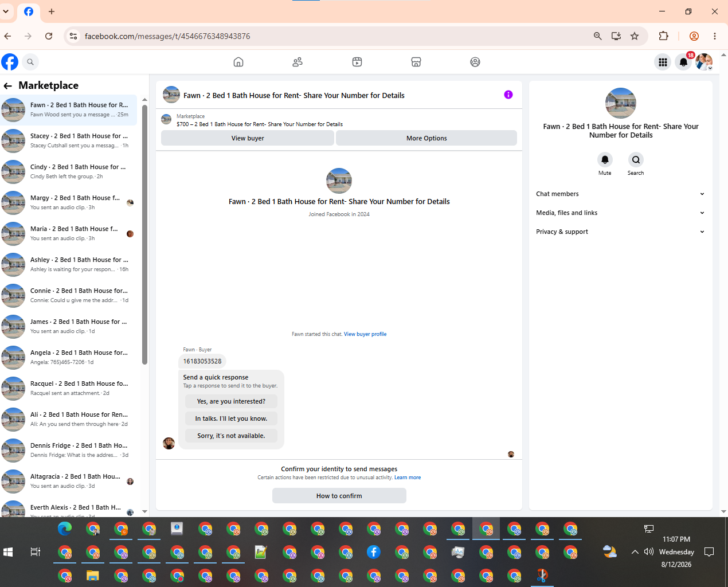Show hidden icons in system tray
The image size is (728, 587).
(635, 552)
